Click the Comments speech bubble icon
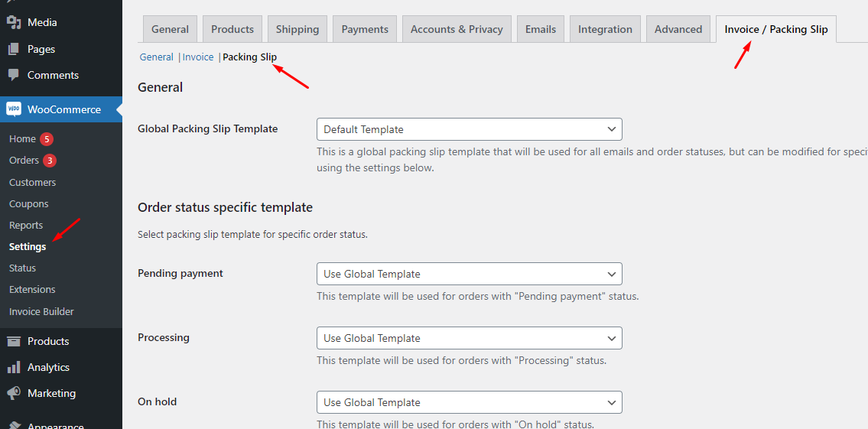Image resolution: width=868 pixels, height=429 pixels. click(14, 75)
